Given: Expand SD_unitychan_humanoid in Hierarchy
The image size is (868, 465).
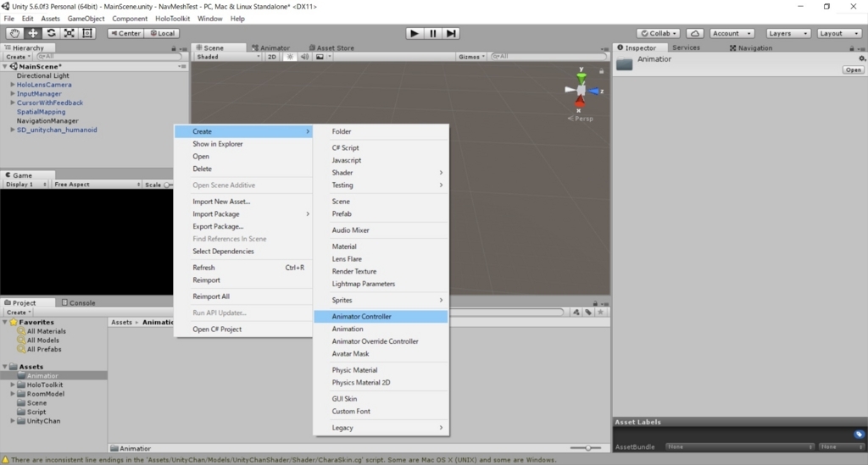Looking at the screenshot, I should point(12,130).
